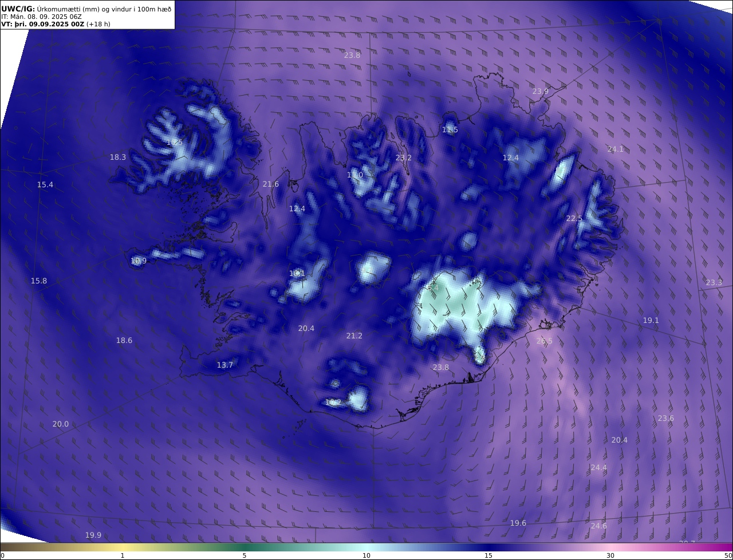Click the 21.6 value on the map
The width and height of the screenshot is (733, 560).
[x=271, y=184]
